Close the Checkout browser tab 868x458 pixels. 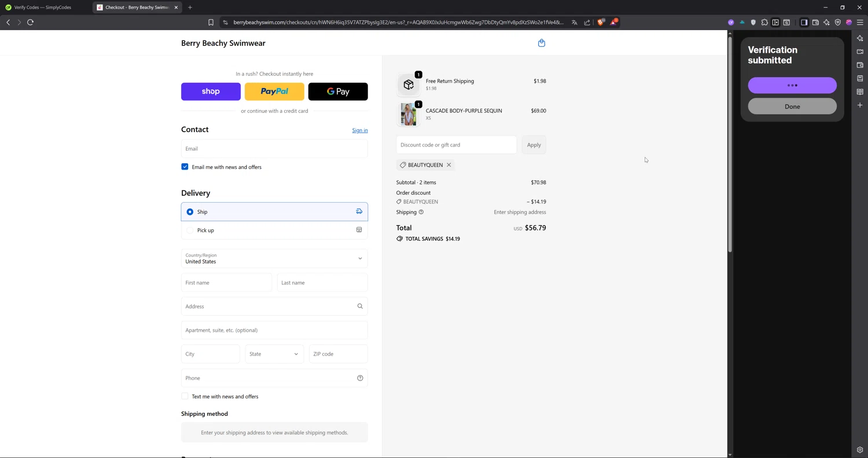176,8
